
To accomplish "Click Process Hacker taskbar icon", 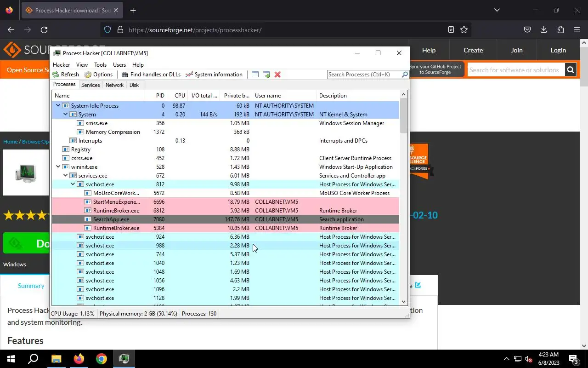I will tap(124, 359).
